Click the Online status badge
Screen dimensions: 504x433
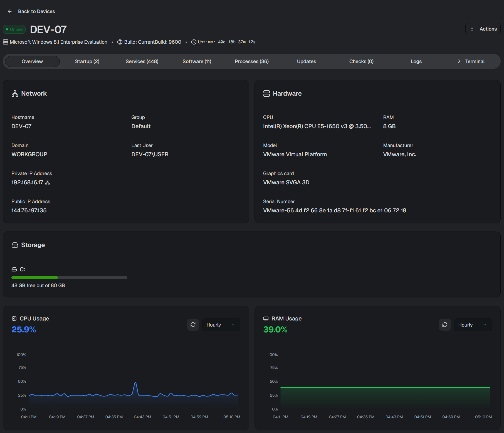pos(14,29)
